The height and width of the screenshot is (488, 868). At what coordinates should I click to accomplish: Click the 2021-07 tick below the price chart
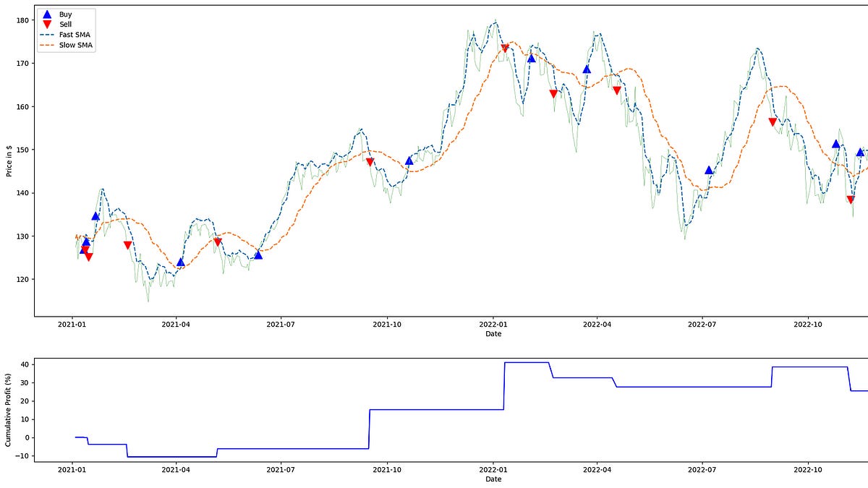coord(281,325)
